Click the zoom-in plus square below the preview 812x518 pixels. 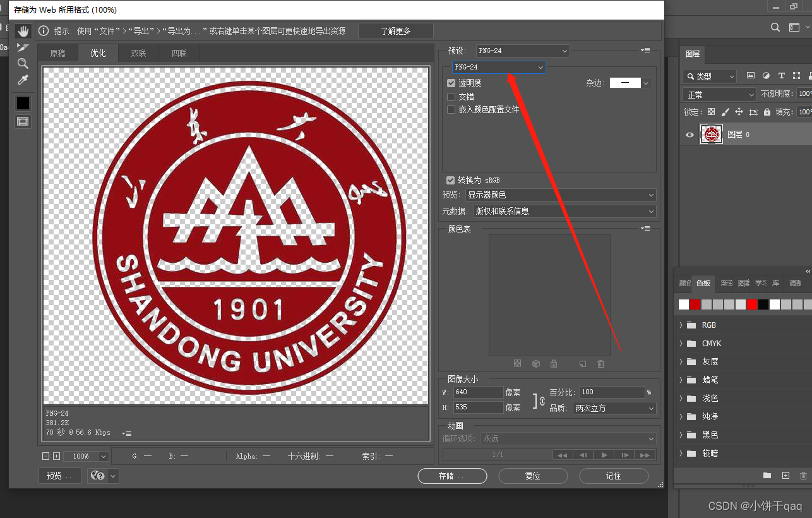pos(56,456)
